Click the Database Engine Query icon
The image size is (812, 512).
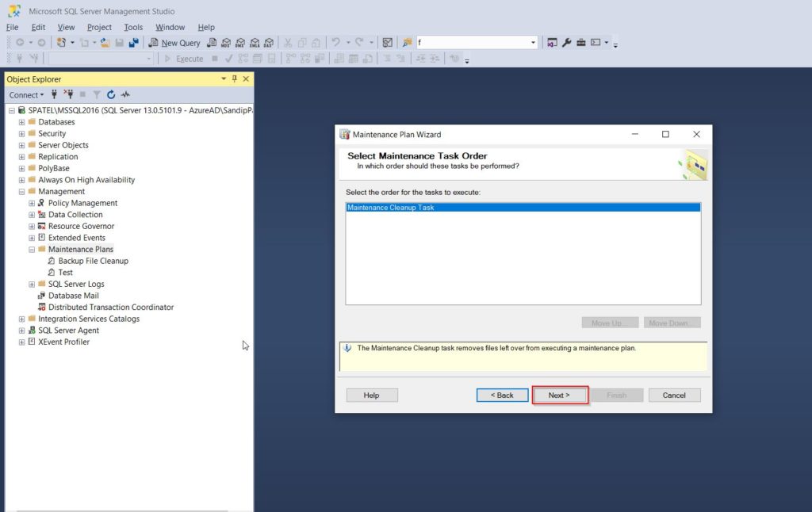click(212, 43)
